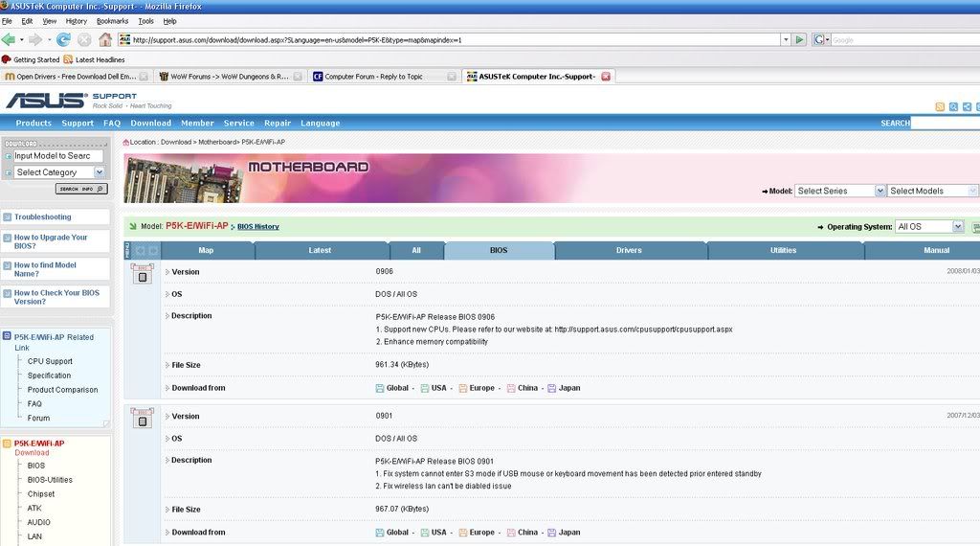Open the address bar history dropdown
The height and width of the screenshot is (546, 980).
786,40
